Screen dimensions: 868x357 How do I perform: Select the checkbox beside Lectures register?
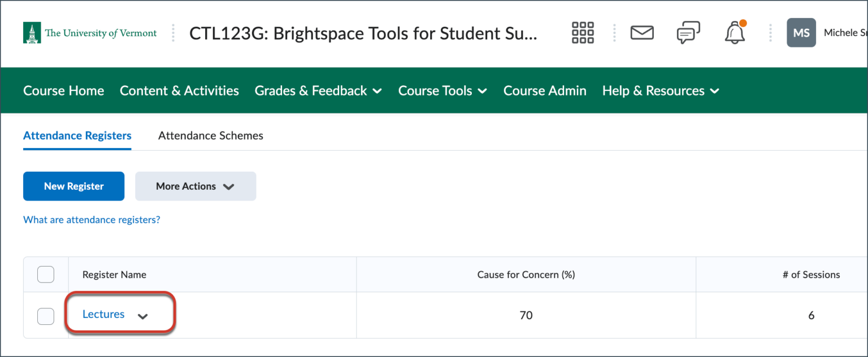(x=45, y=316)
